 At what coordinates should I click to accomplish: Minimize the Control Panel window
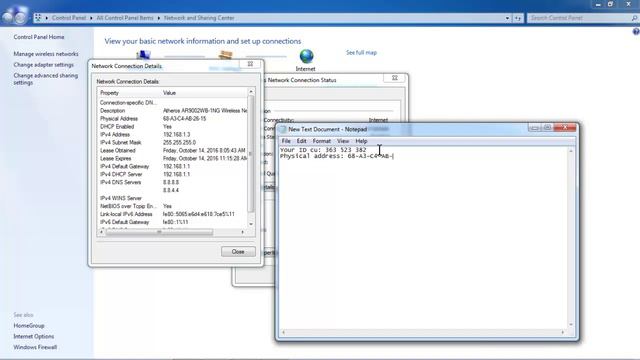click(598, 4)
